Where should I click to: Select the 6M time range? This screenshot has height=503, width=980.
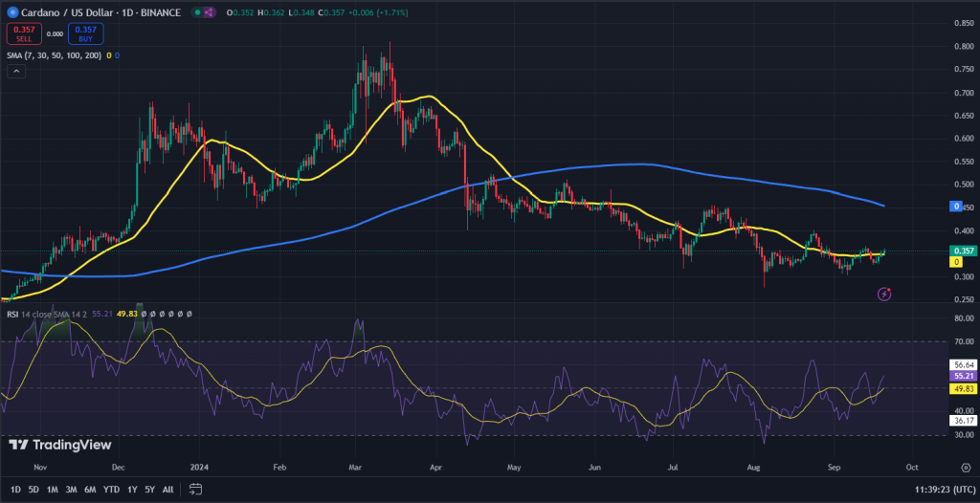pos(90,490)
